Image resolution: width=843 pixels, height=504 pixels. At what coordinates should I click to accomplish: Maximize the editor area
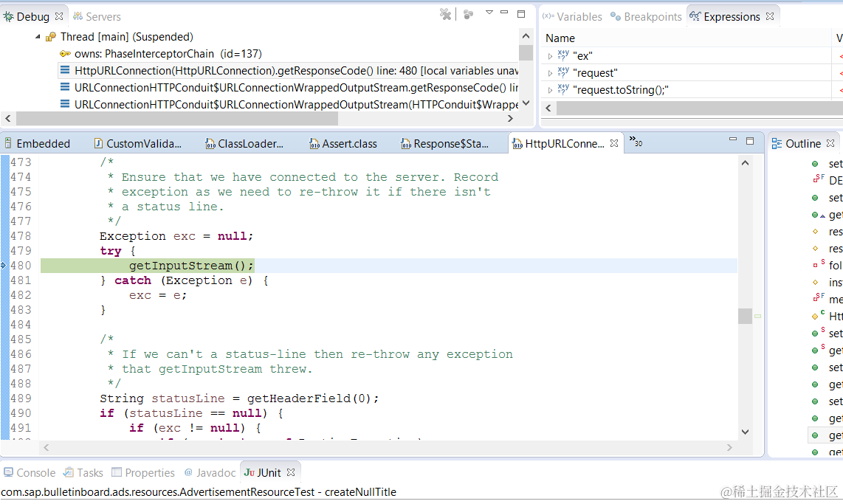pyautogui.click(x=750, y=141)
